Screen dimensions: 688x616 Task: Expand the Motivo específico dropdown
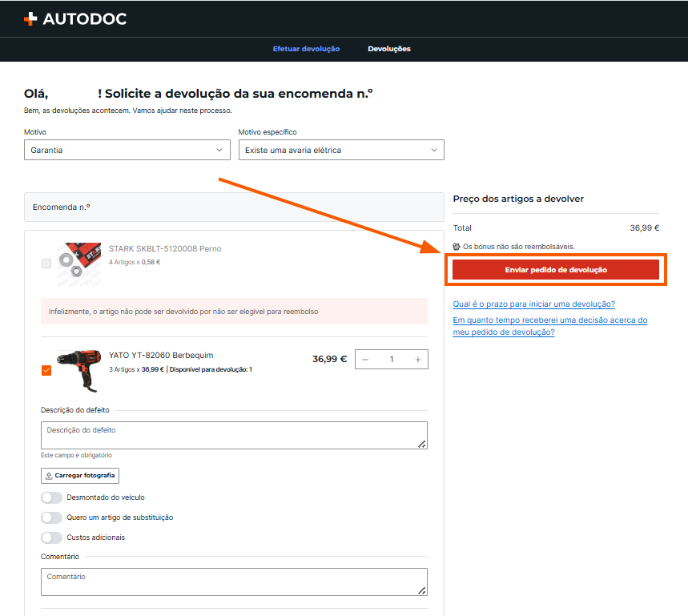click(x=341, y=150)
